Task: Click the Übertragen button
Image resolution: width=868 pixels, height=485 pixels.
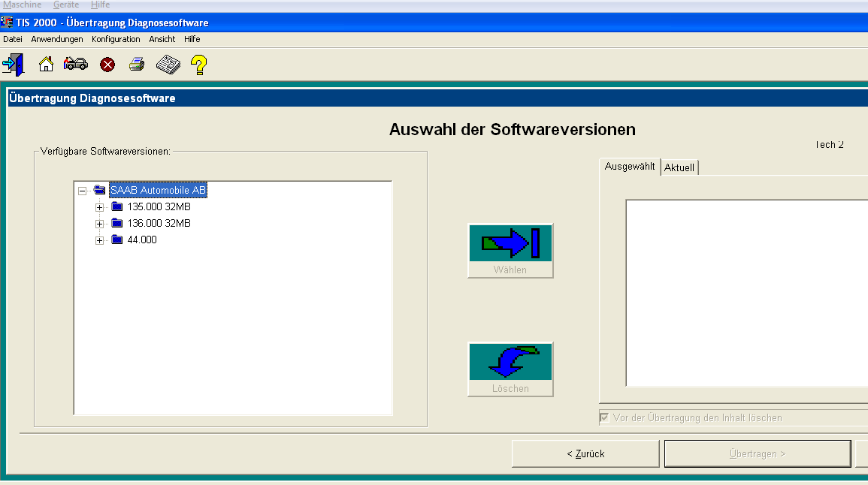Action: (x=758, y=453)
